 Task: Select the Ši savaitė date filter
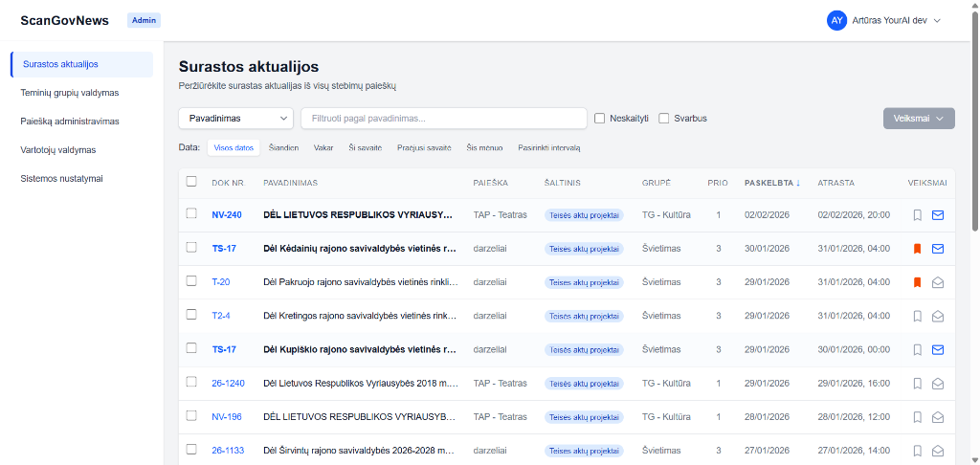[x=365, y=148]
